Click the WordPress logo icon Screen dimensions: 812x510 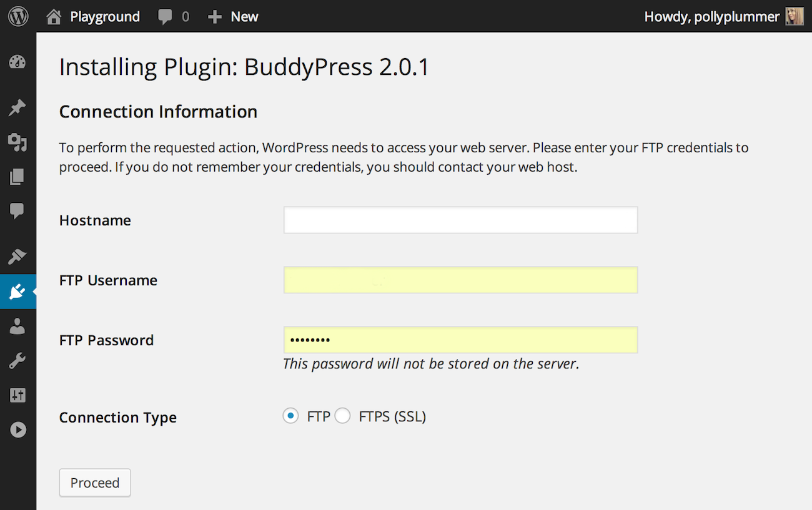[x=18, y=16]
